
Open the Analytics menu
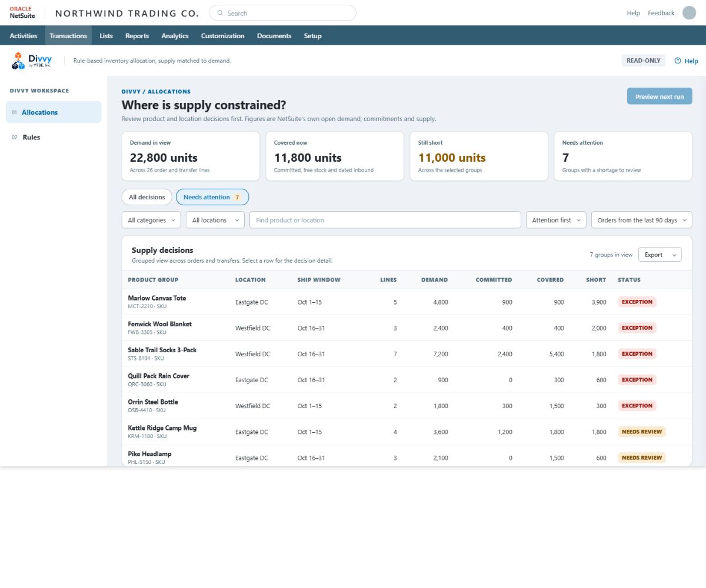[175, 36]
